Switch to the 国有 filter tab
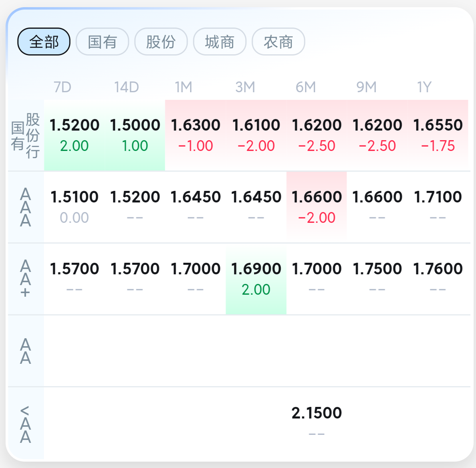This screenshot has width=476, height=468. tap(102, 42)
